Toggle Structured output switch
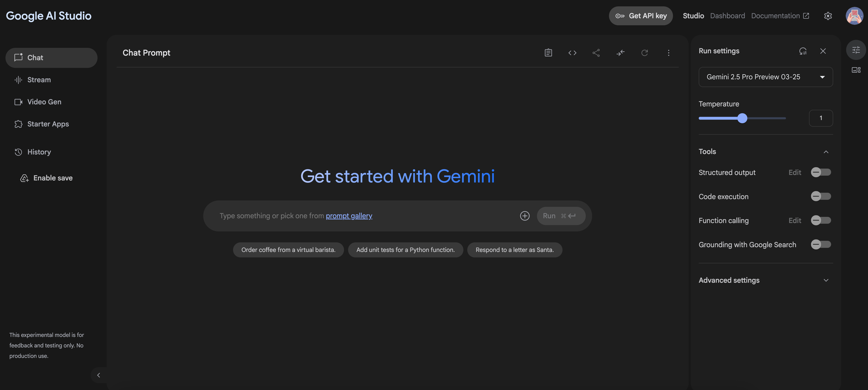 pos(821,172)
